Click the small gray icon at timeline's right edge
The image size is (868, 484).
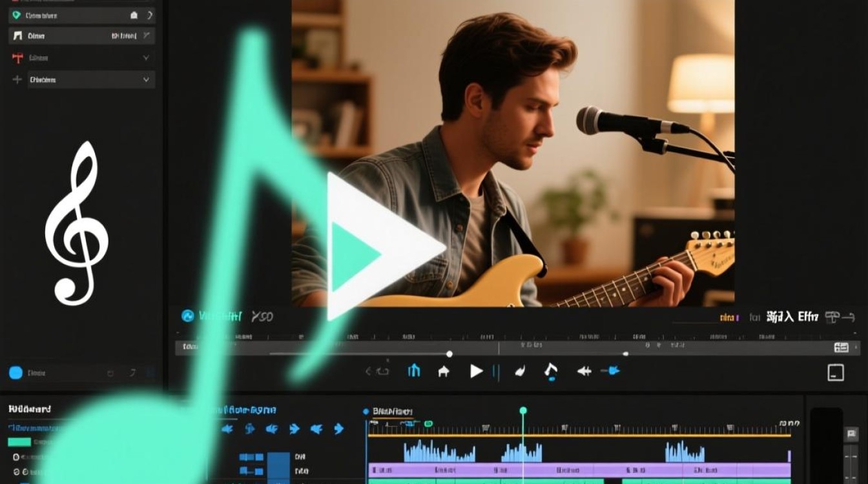(x=852, y=434)
